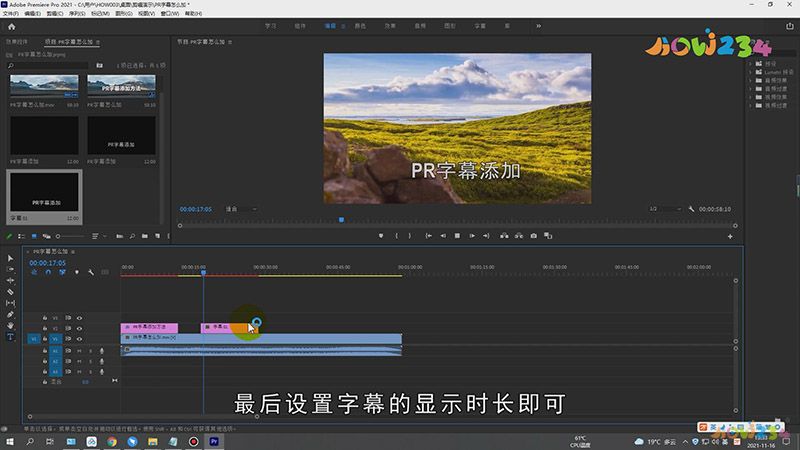
Task: Open Program monitor settings wrench
Action: click(691, 209)
